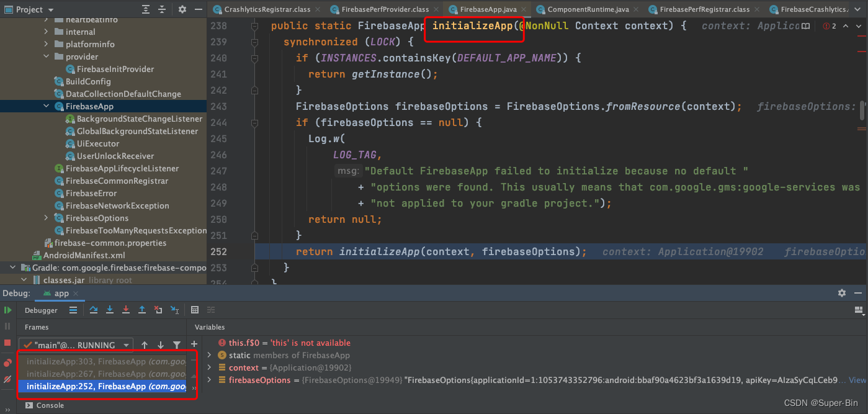Step out of current method
Screen dimensions: 868x414
click(x=142, y=310)
